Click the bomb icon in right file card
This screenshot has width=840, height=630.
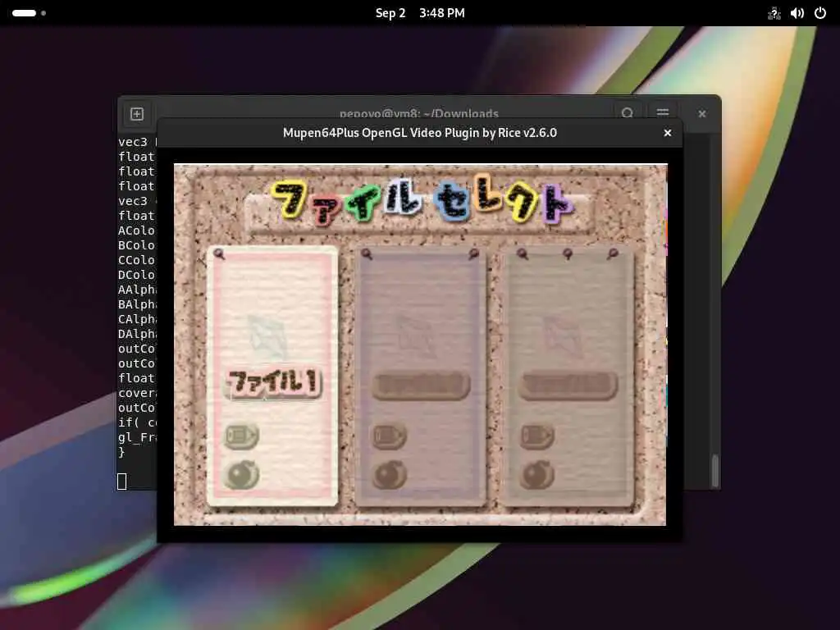coord(536,474)
